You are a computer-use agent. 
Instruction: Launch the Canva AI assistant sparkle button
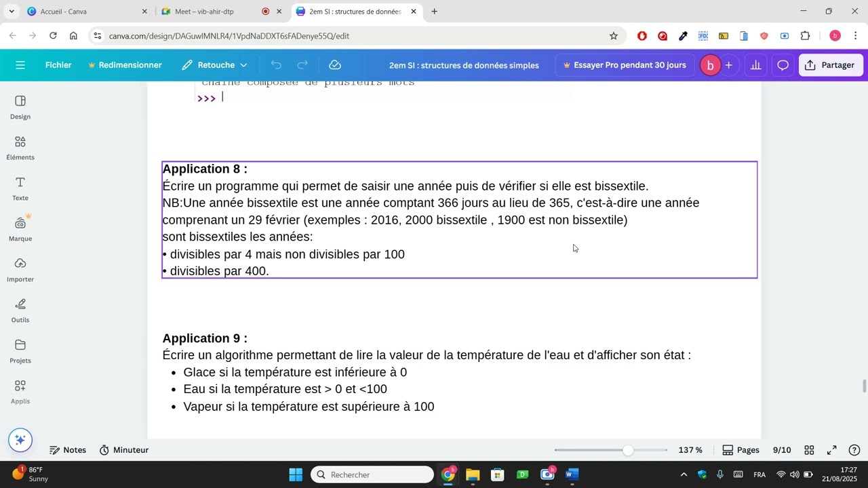click(x=20, y=440)
